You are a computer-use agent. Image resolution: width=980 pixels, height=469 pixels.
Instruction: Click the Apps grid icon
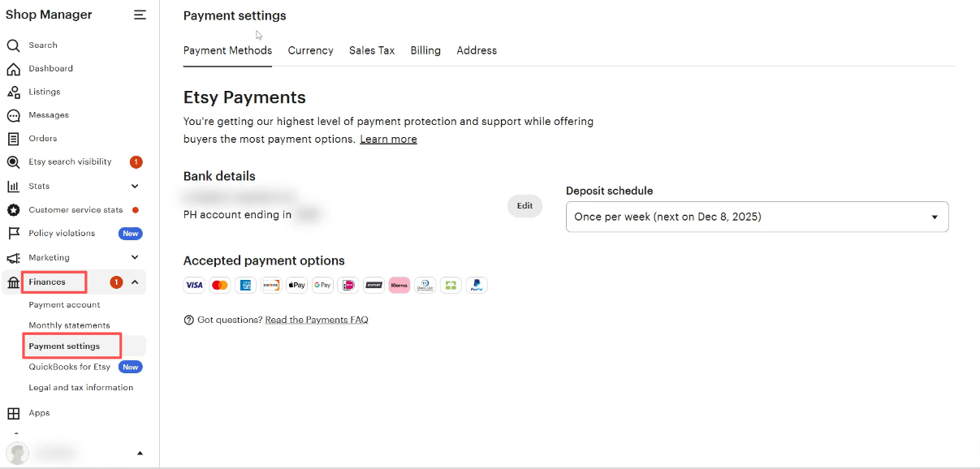[13, 414]
